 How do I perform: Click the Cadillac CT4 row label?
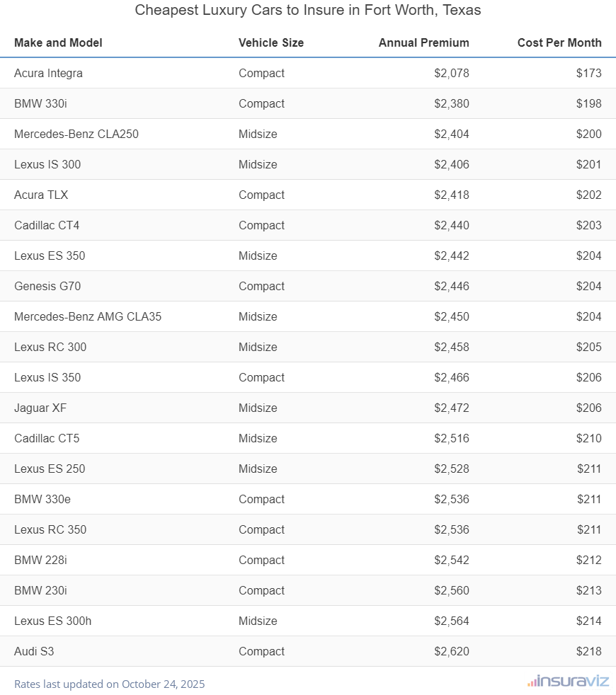(47, 225)
